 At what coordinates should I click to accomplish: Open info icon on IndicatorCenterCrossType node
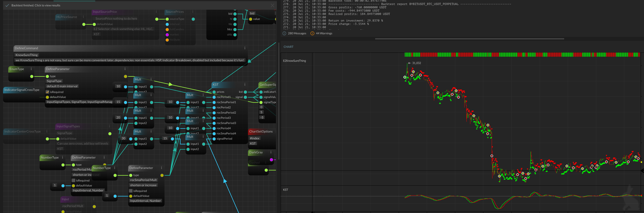(x=47, y=131)
